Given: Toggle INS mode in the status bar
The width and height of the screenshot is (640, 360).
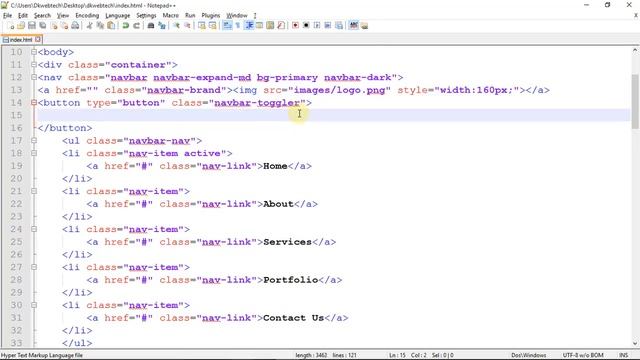Looking at the screenshot, I should coord(624,355).
